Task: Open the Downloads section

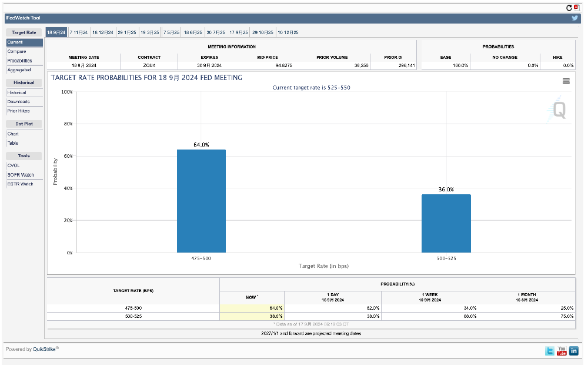Action: point(18,102)
